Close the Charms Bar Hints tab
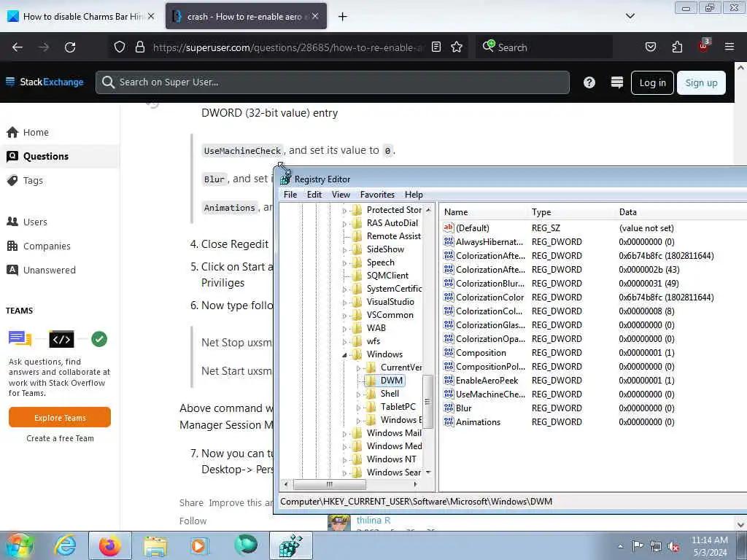747x560 pixels. [x=151, y=16]
